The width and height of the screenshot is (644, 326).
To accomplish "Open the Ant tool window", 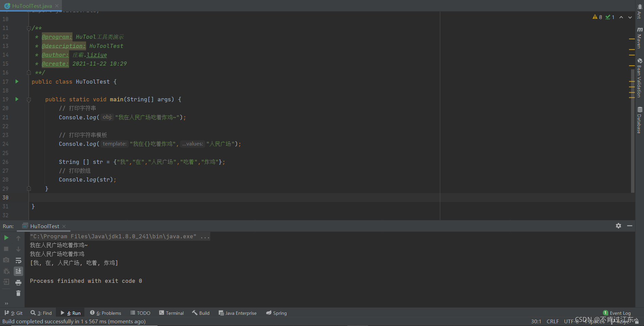I will [x=640, y=11].
